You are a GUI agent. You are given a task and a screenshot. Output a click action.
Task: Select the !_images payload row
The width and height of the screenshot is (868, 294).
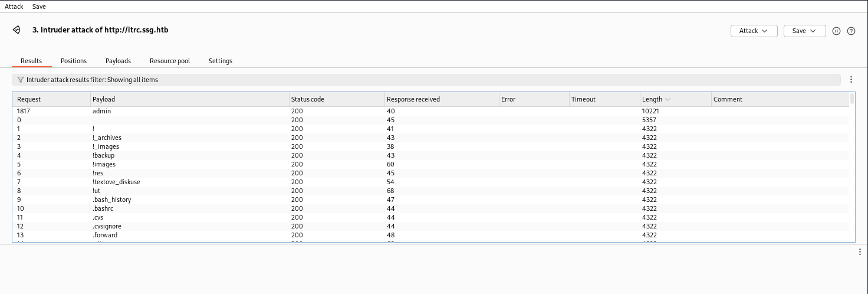point(431,146)
